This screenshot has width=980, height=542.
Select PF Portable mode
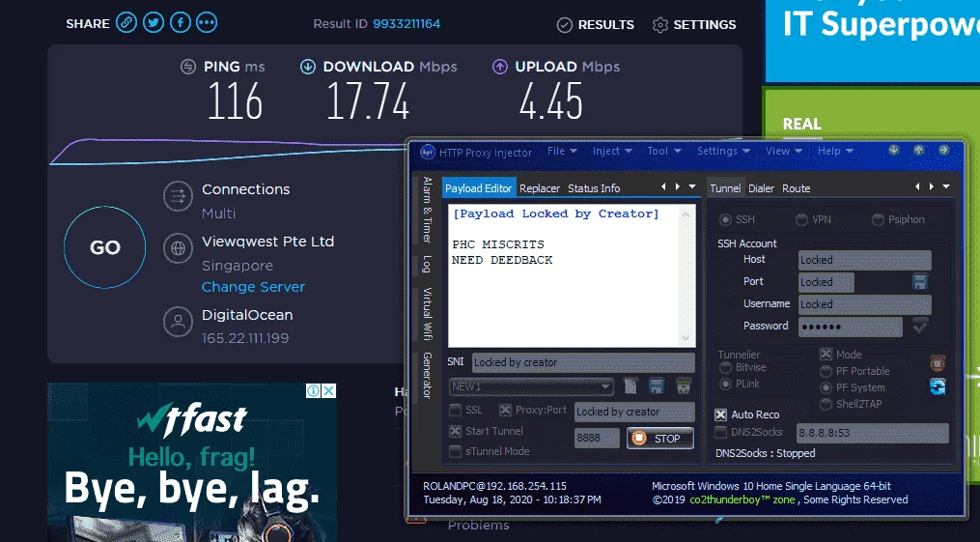[x=826, y=371]
